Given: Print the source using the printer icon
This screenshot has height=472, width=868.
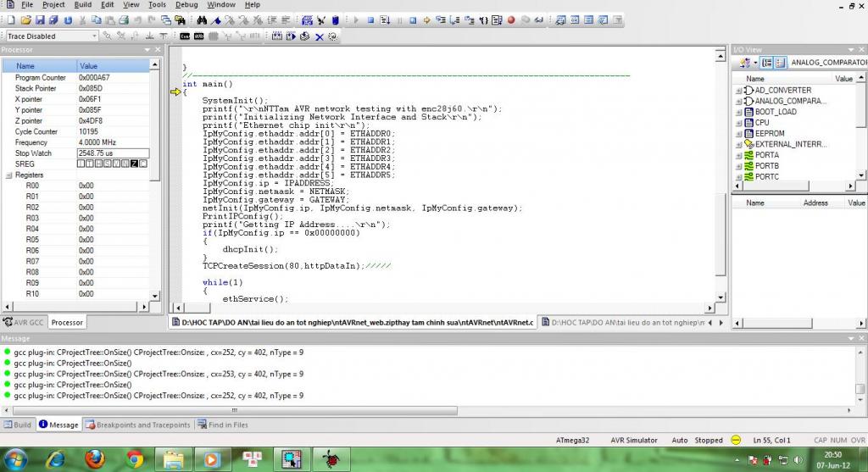Looking at the screenshot, I should (x=124, y=20).
